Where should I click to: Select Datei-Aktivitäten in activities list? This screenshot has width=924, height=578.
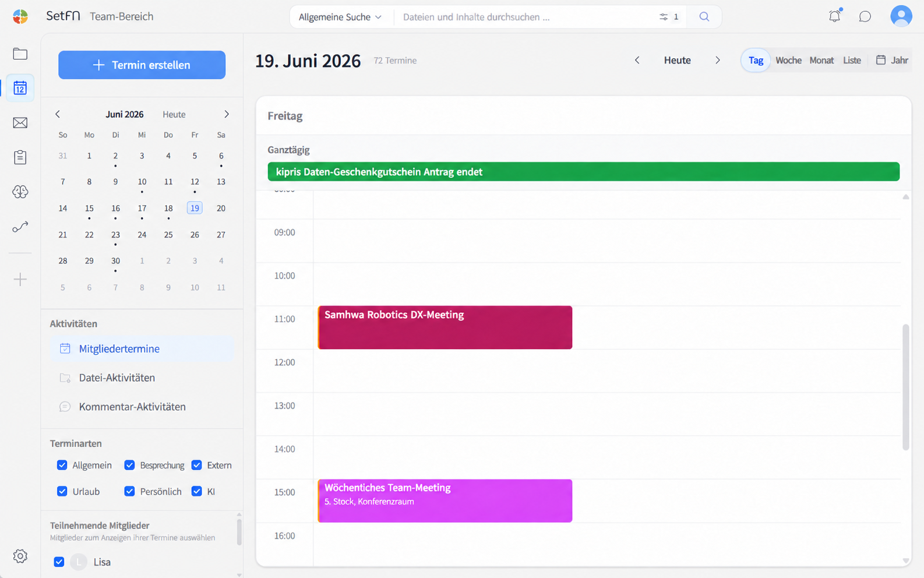point(142,378)
